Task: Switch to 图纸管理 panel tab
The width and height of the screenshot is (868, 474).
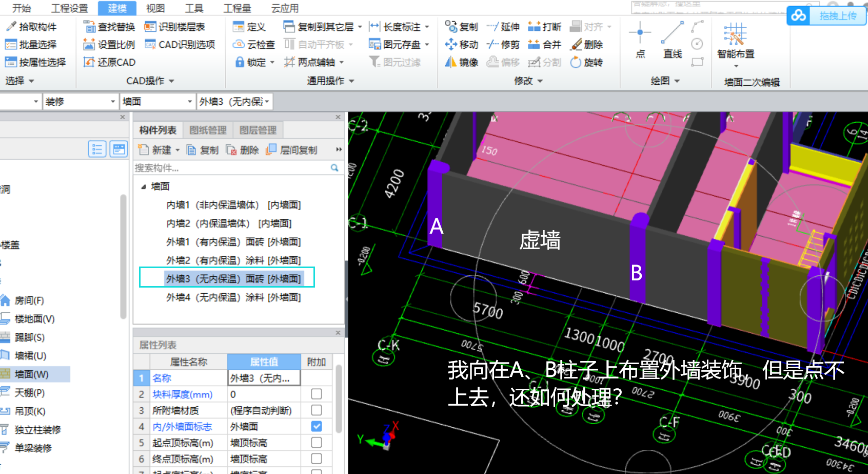Action: (208, 130)
